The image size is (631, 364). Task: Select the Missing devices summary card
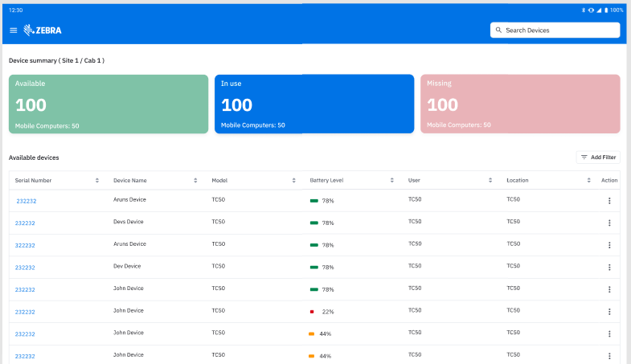pos(520,104)
